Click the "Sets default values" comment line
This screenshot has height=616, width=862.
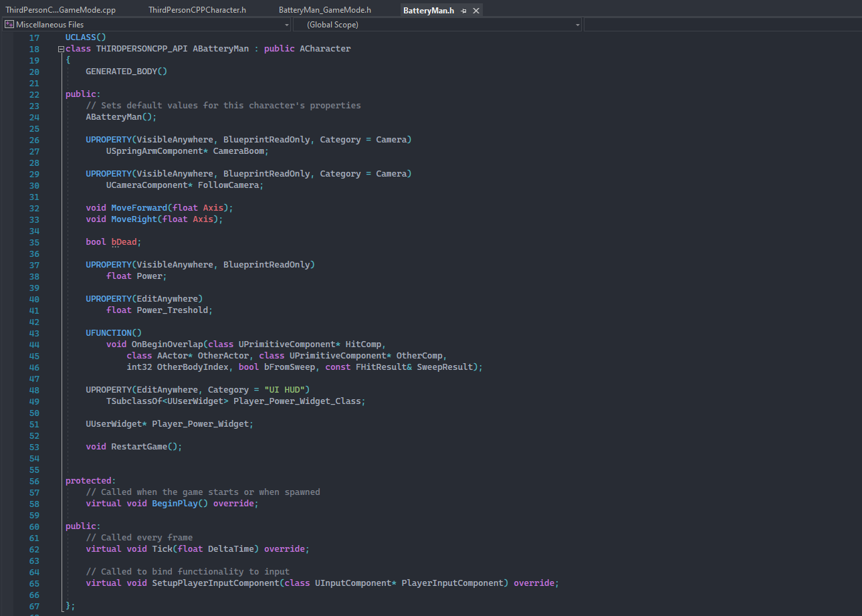[223, 106]
